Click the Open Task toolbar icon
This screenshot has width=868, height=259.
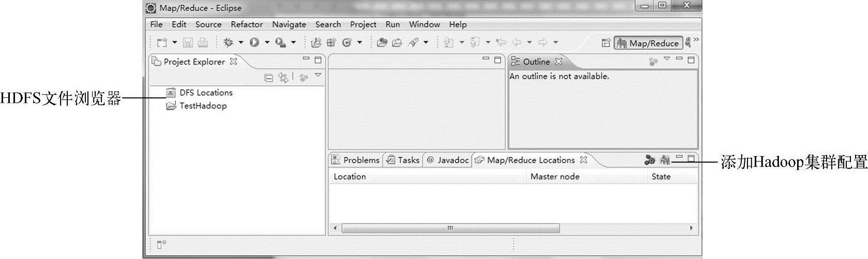coord(397,42)
